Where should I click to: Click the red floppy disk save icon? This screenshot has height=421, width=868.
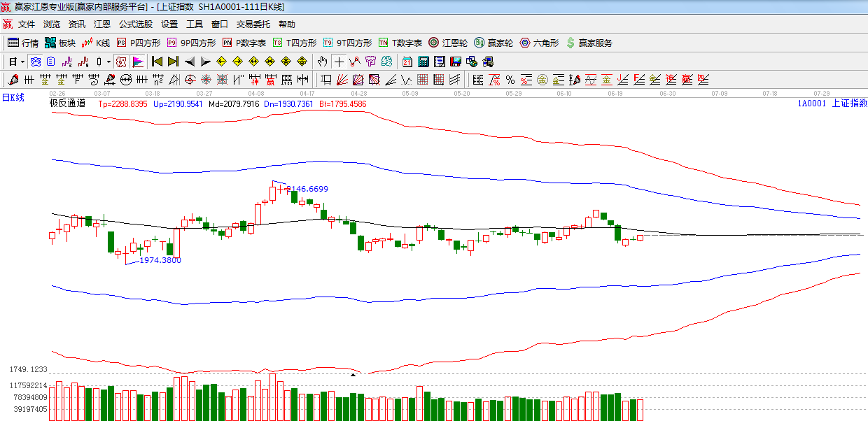pyautogui.click(x=456, y=62)
